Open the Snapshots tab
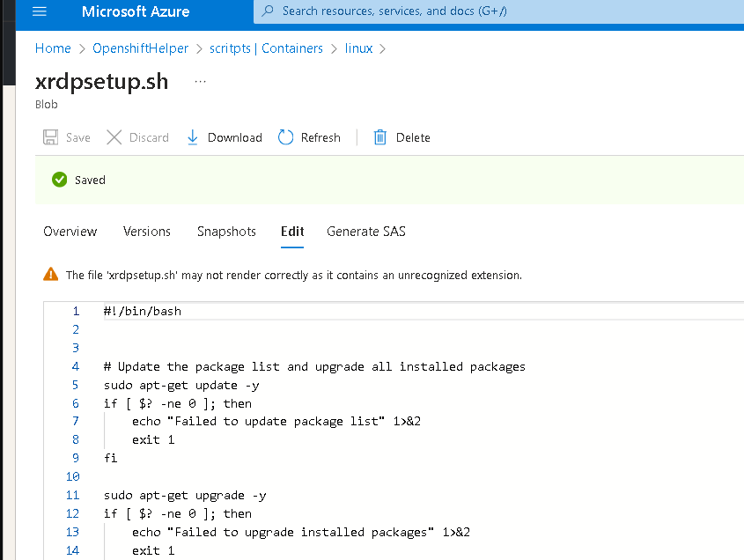 pyautogui.click(x=226, y=231)
